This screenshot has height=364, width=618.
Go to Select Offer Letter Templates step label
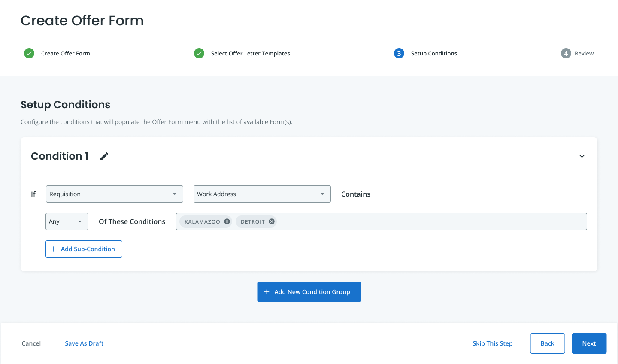click(x=250, y=53)
